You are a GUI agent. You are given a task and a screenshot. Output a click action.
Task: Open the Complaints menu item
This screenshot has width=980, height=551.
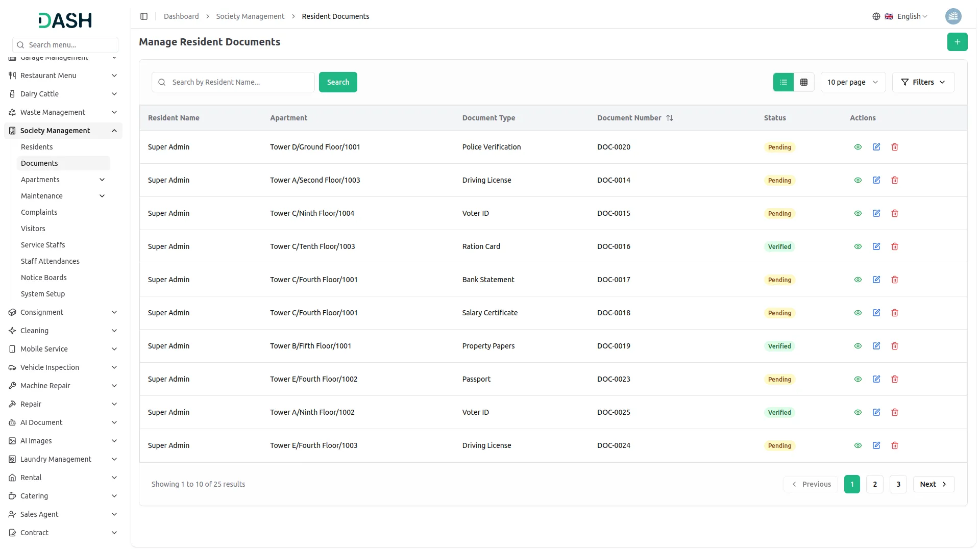tap(39, 212)
